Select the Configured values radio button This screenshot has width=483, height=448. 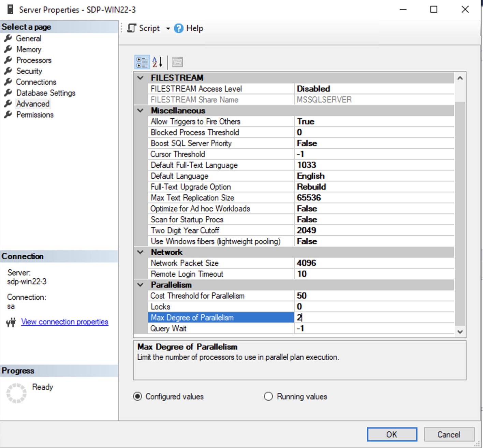tap(137, 397)
